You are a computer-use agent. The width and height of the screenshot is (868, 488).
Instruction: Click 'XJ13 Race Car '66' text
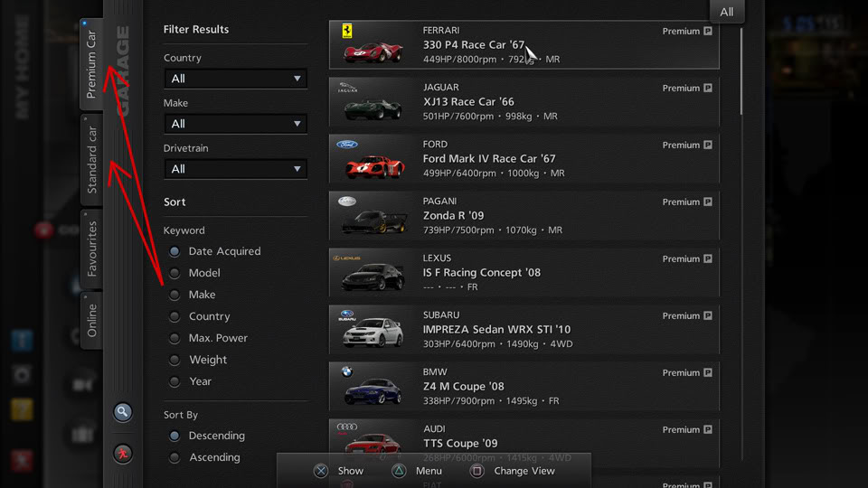click(468, 102)
